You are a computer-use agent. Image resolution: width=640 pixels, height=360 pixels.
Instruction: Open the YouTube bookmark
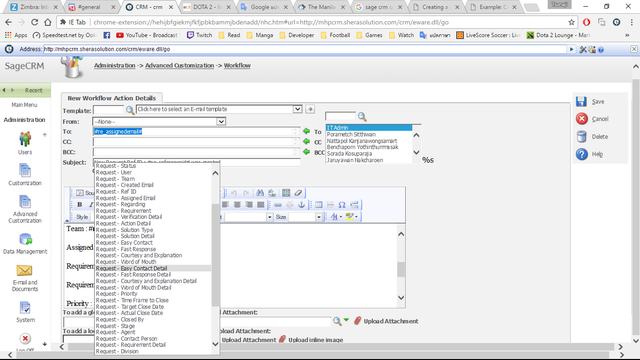(x=147, y=35)
